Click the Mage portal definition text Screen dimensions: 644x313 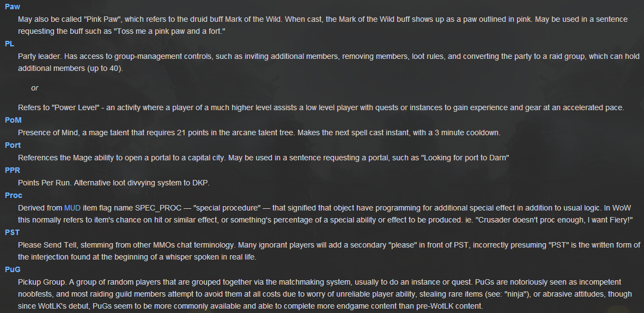(x=264, y=158)
